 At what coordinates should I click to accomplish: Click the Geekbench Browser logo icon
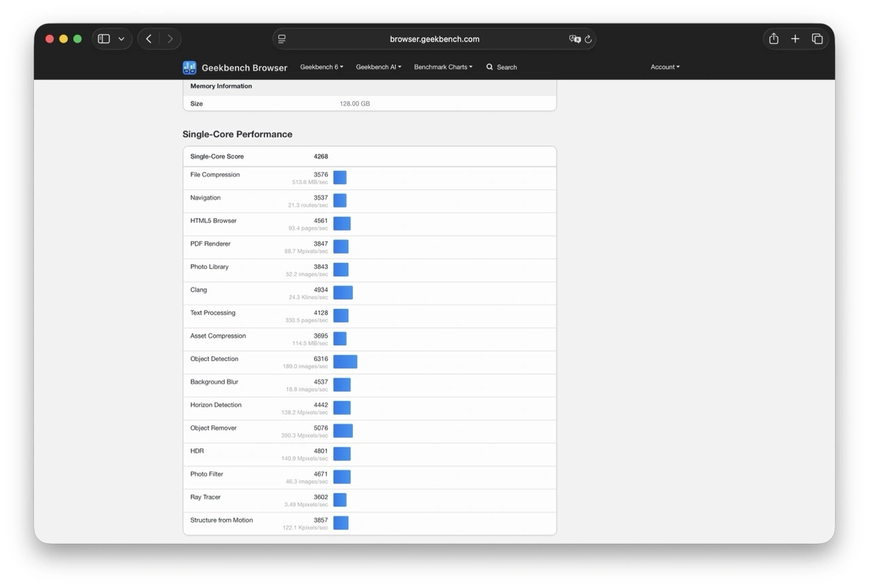coord(189,67)
